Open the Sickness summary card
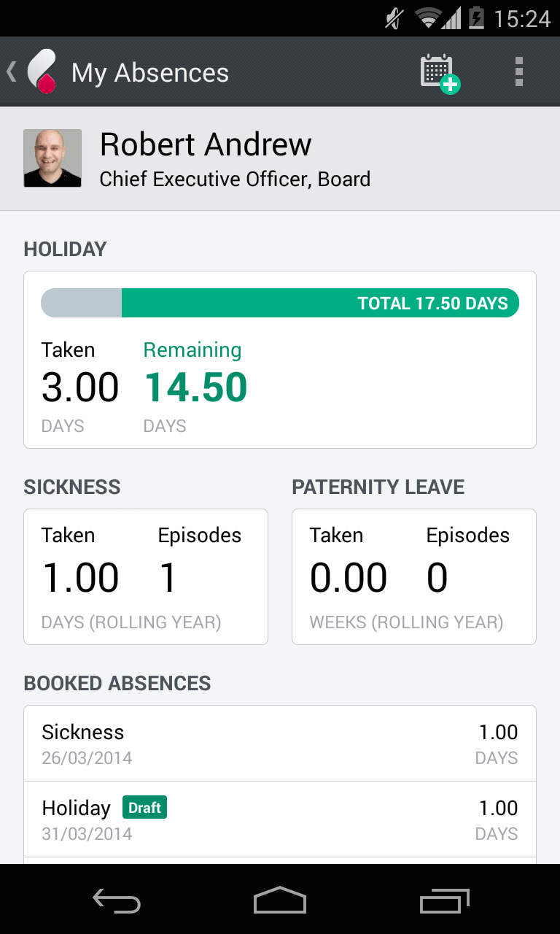This screenshot has width=560, height=934. 146,577
